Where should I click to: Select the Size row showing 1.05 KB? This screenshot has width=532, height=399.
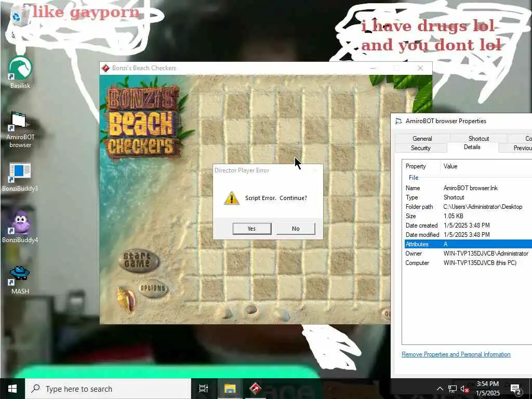pos(468,216)
